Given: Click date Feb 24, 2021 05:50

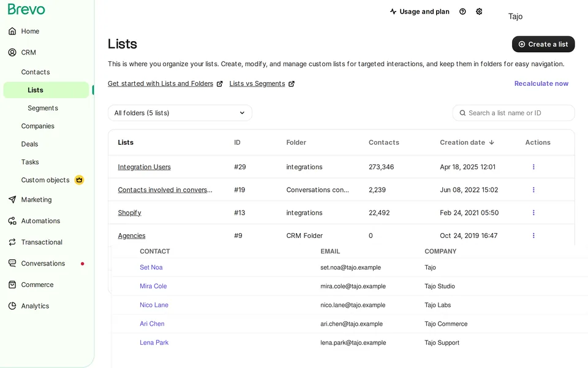Looking at the screenshot, I should tap(469, 213).
